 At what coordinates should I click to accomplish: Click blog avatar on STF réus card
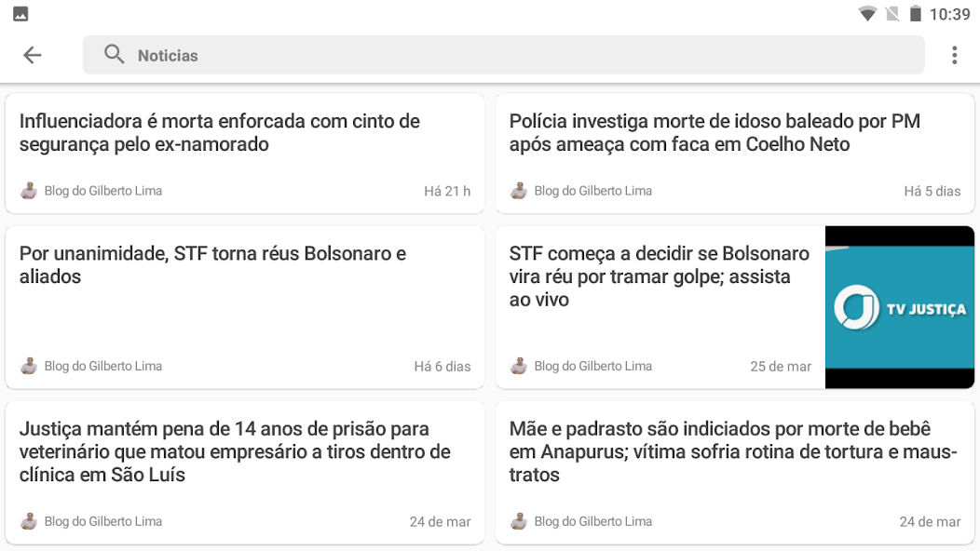tap(29, 366)
